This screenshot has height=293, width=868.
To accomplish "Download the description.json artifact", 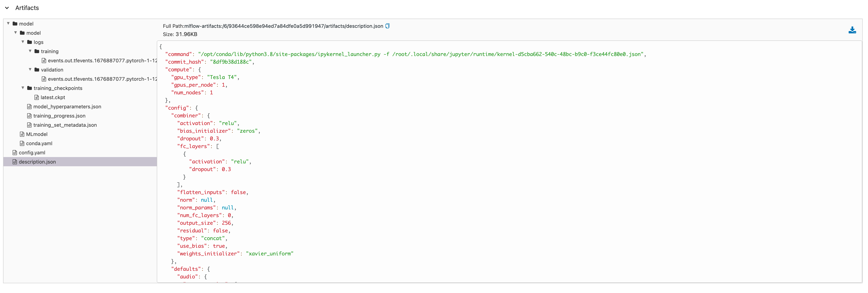I will [852, 30].
